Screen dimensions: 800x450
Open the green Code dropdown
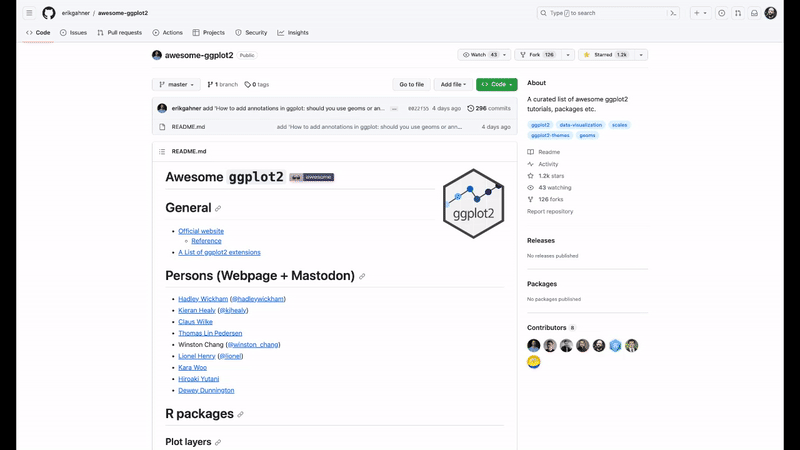496,85
